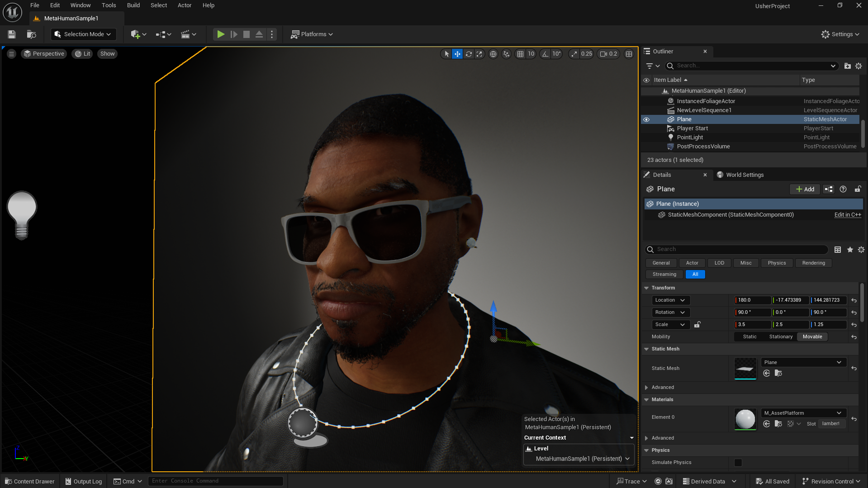The image size is (868, 488).
Task: Click the M_AssetPlatform material sphere thumbnail
Action: [x=745, y=419]
